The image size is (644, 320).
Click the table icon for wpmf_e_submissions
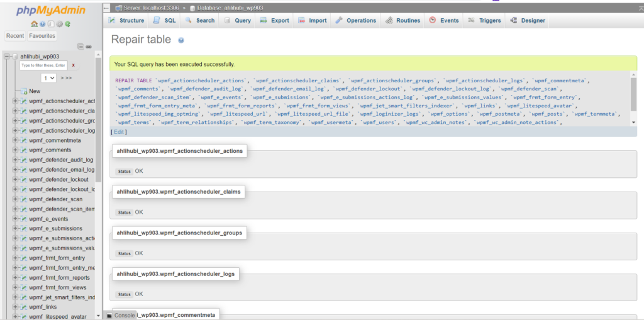coord(24,228)
